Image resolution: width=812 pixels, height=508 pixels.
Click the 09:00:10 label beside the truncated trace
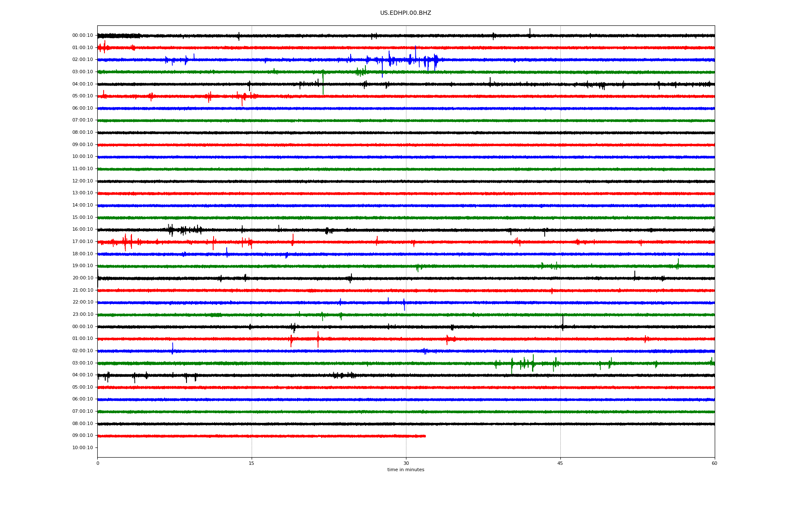(82, 436)
